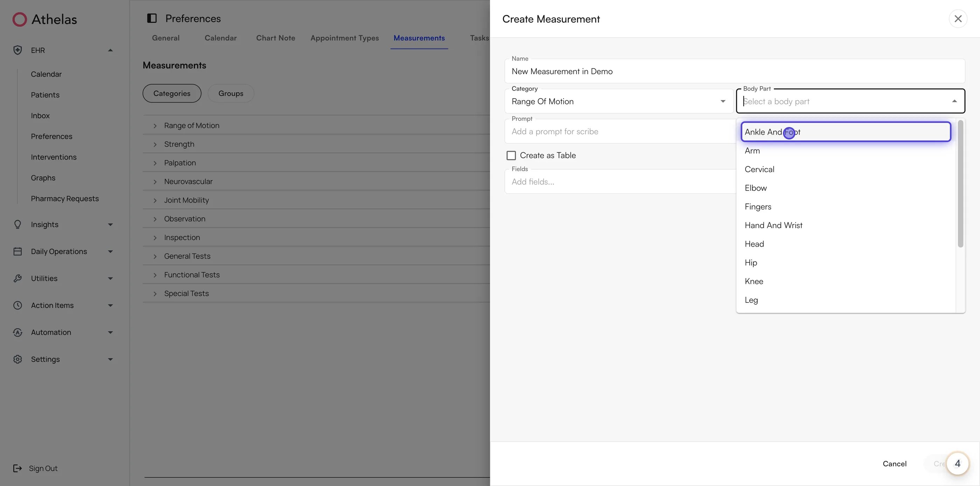Click the EHR shield icon
Viewport: 980px width, 486px height.
pyautogui.click(x=17, y=50)
